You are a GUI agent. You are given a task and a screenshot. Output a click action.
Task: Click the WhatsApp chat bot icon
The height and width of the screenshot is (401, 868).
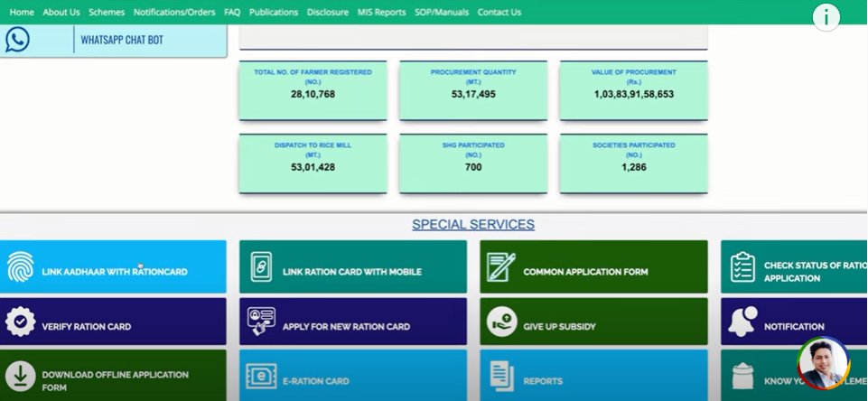(x=17, y=40)
